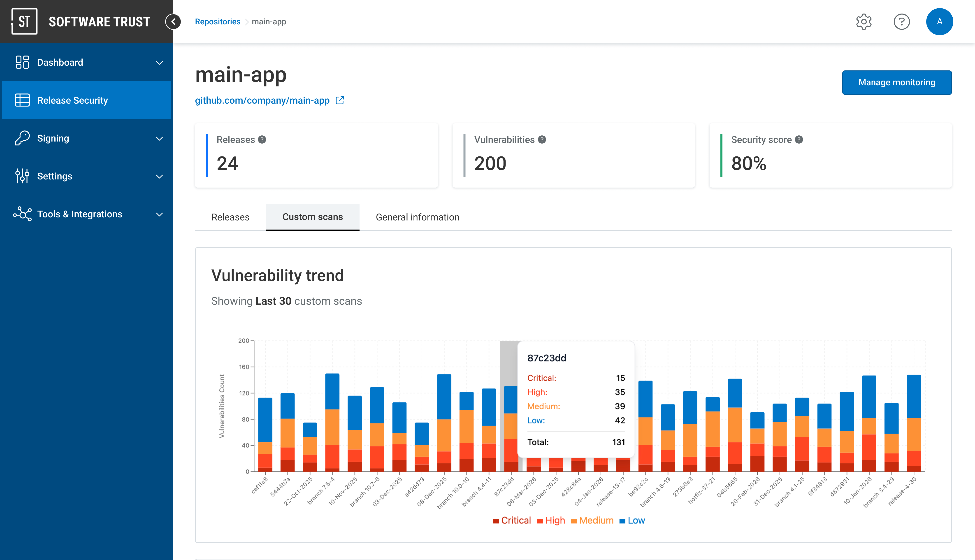Toggle the Medium series in the legend

coord(592,520)
